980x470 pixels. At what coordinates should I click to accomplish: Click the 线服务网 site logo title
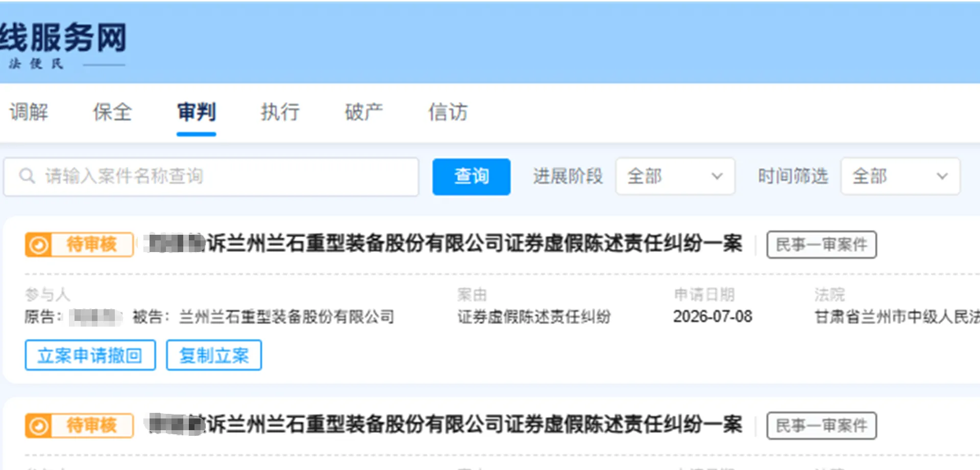(x=63, y=38)
